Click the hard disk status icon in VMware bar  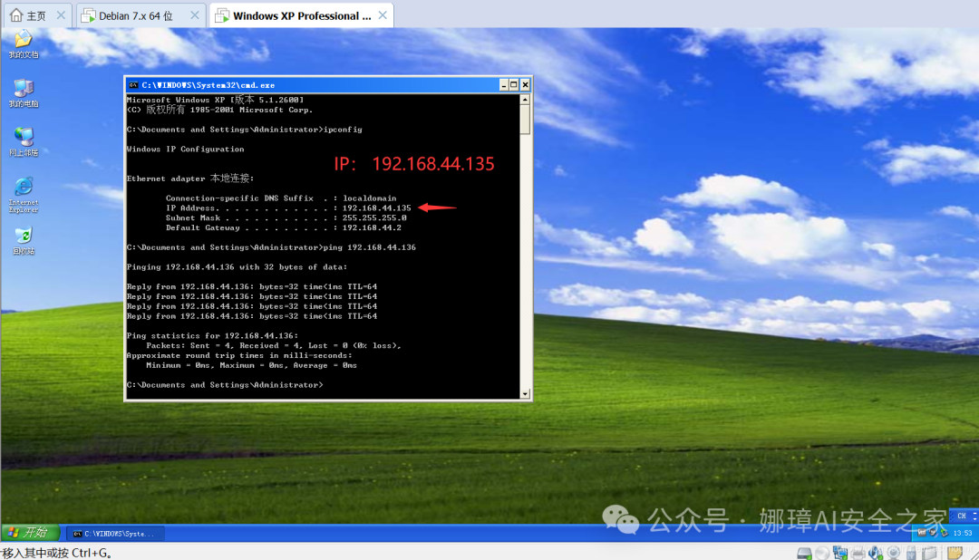coord(804,553)
